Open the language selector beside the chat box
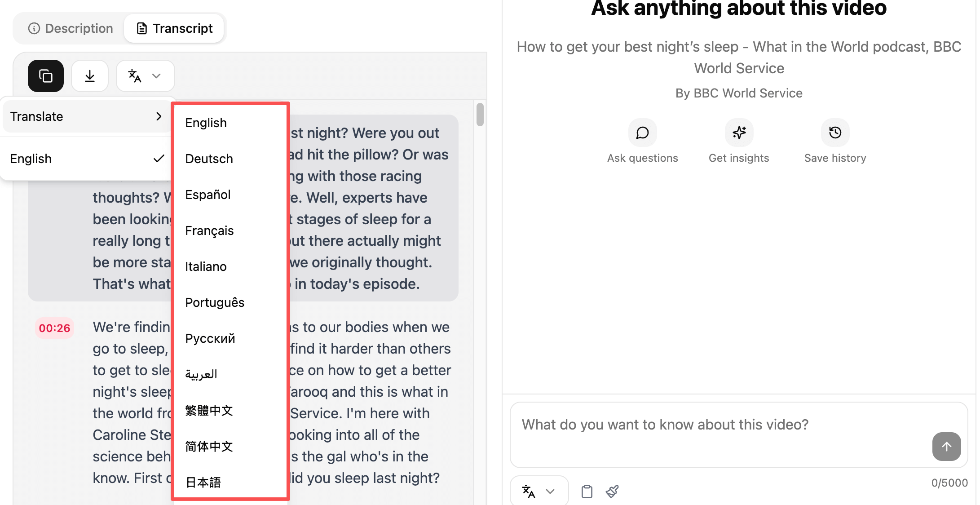Viewport: 980px width, 505px height. tap(539, 490)
